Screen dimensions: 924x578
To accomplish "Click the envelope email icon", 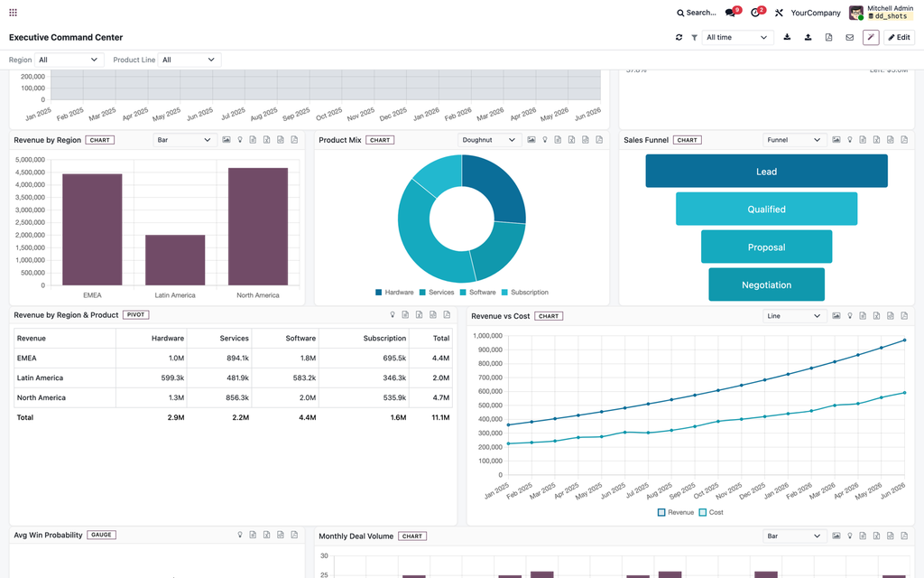I will pyautogui.click(x=850, y=37).
